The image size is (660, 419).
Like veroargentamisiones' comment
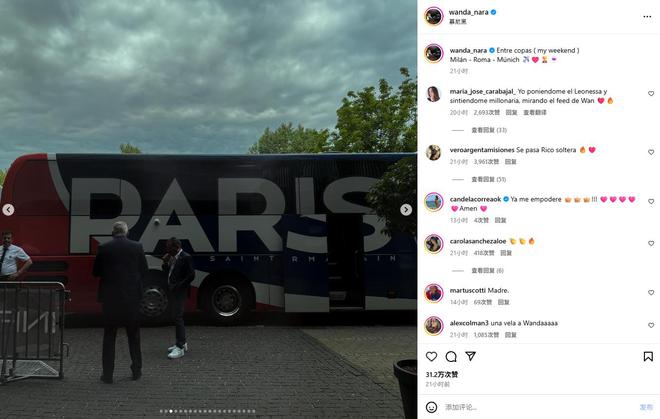[x=651, y=152]
